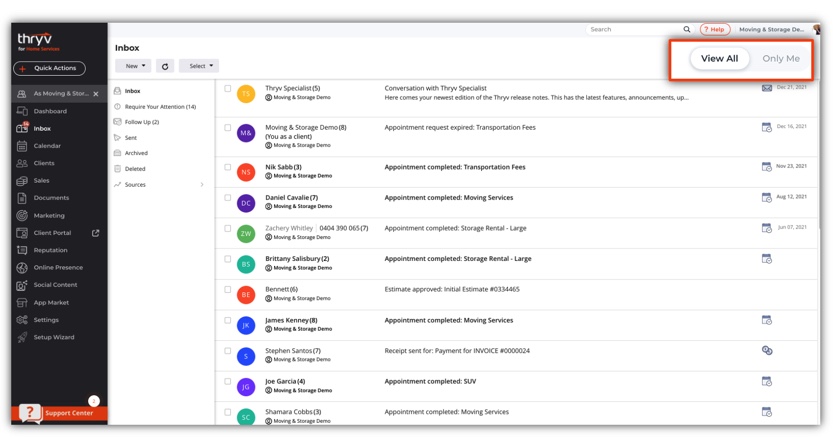
Task: Open Client Portal external link icon
Action: 96,233
